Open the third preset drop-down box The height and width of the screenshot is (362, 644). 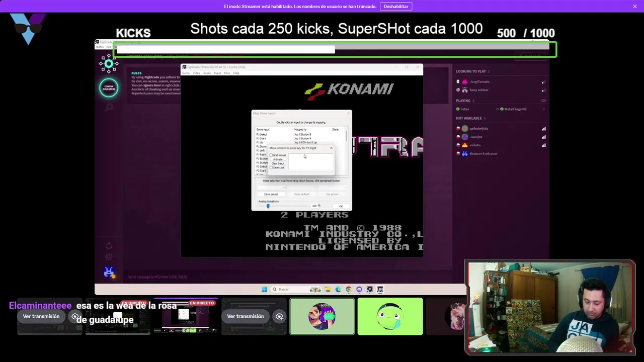332,188
